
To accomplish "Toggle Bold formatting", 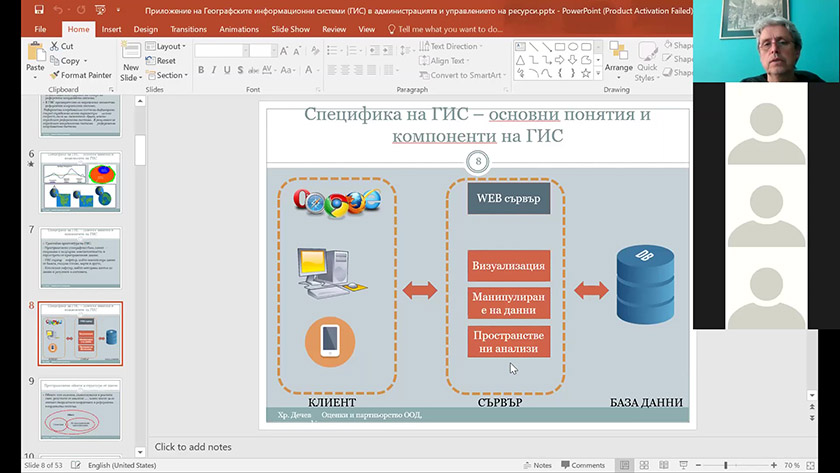I will click(x=200, y=70).
